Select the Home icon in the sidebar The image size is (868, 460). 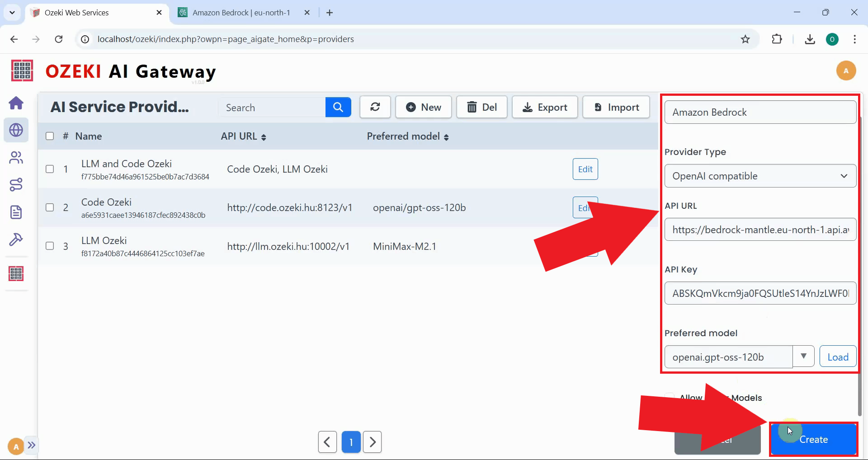tap(16, 103)
